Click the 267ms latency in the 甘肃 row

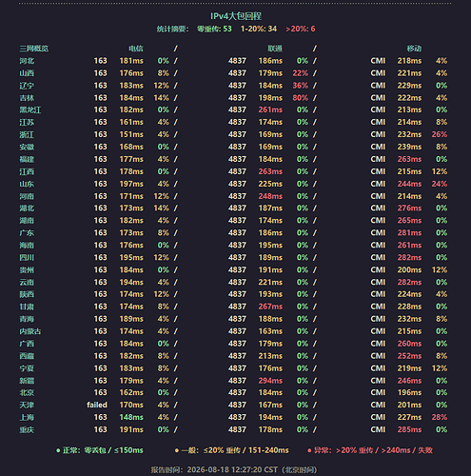click(x=270, y=307)
